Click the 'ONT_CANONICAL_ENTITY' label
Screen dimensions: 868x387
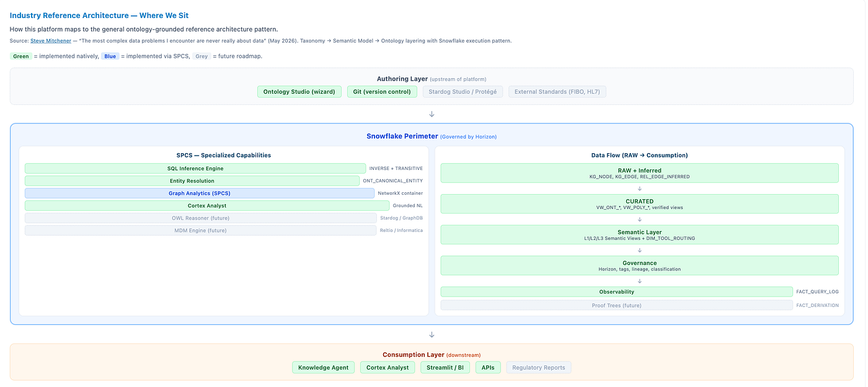point(393,181)
